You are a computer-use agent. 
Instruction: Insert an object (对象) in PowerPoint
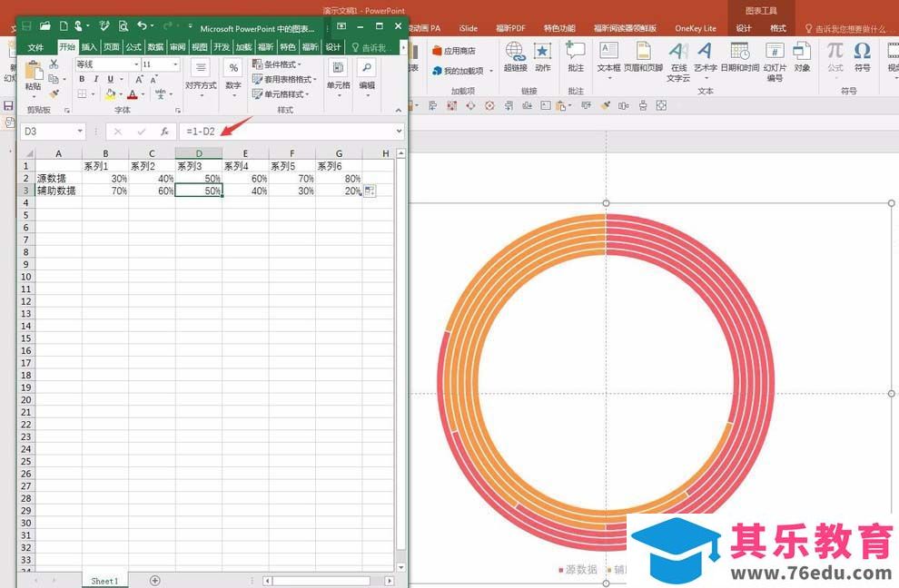click(x=802, y=57)
